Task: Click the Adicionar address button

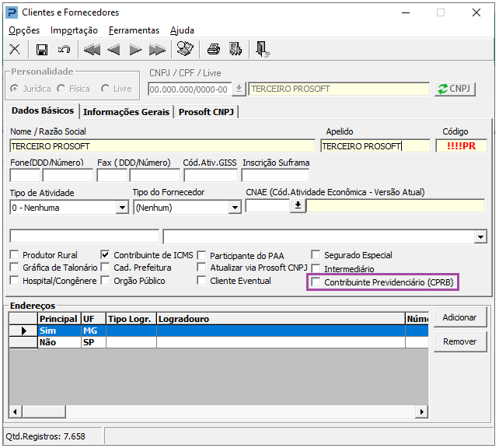Action: coord(459,317)
